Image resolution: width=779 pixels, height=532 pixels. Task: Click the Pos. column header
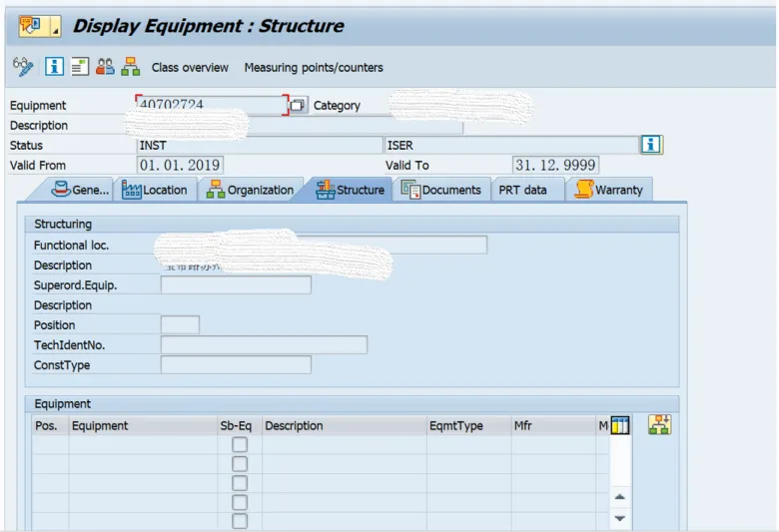50,425
